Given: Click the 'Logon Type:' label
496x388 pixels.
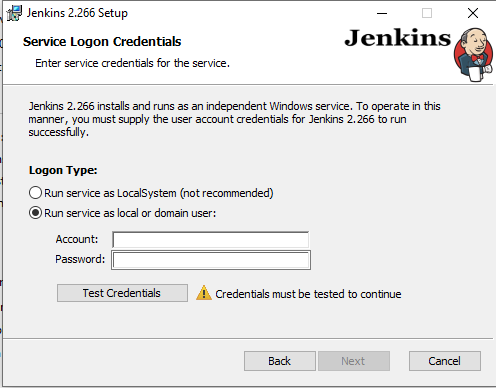Looking at the screenshot, I should pyautogui.click(x=63, y=170).
